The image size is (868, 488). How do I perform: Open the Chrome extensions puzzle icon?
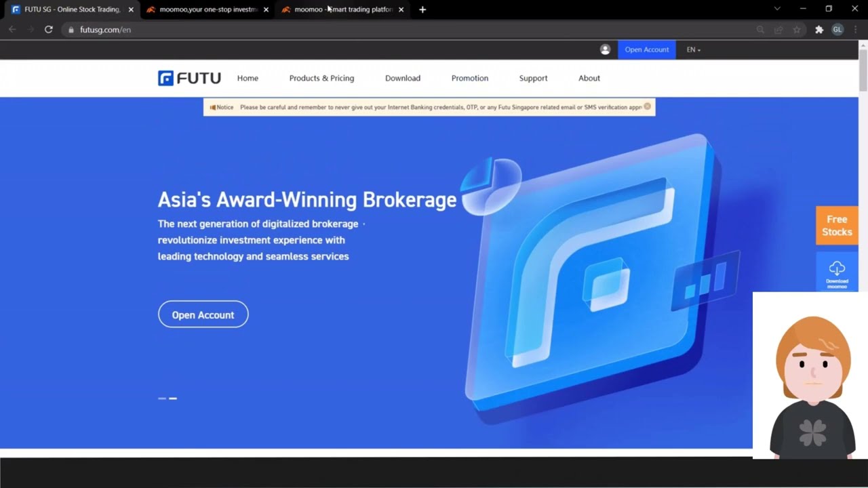pos(819,30)
